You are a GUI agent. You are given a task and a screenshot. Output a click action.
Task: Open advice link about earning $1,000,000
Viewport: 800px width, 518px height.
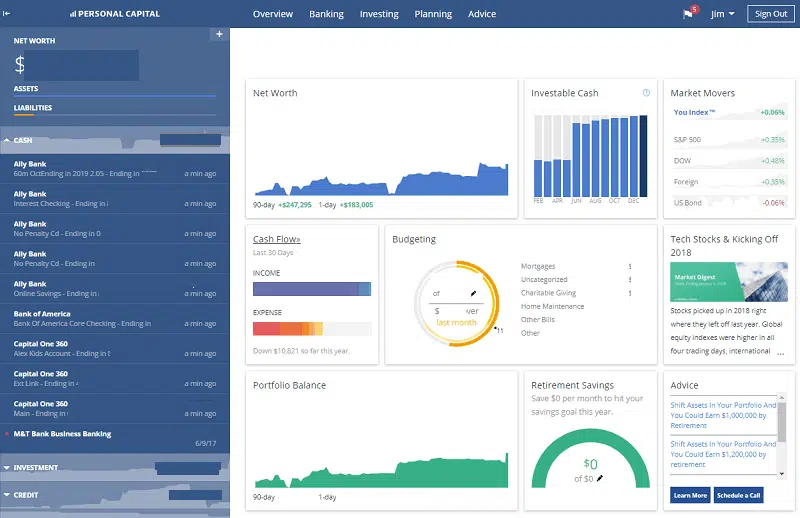(x=722, y=415)
